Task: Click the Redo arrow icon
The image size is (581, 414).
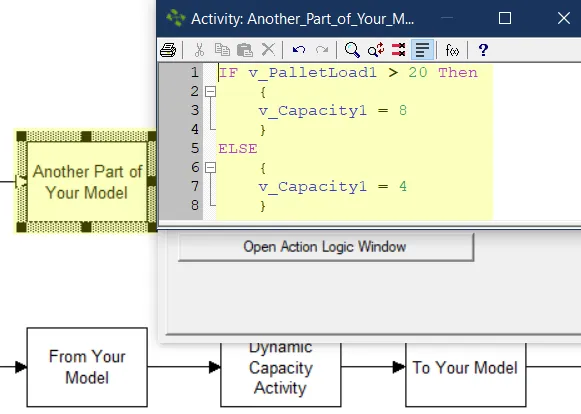Action: click(322, 49)
